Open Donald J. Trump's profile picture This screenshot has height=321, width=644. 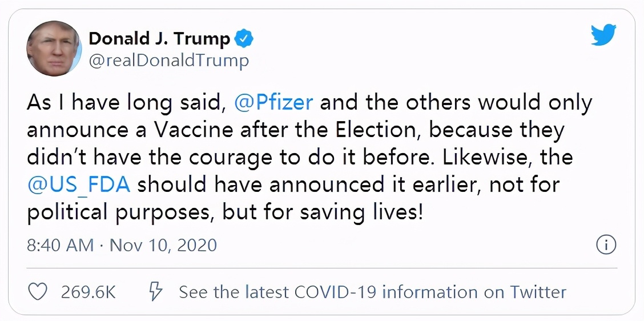tap(54, 49)
